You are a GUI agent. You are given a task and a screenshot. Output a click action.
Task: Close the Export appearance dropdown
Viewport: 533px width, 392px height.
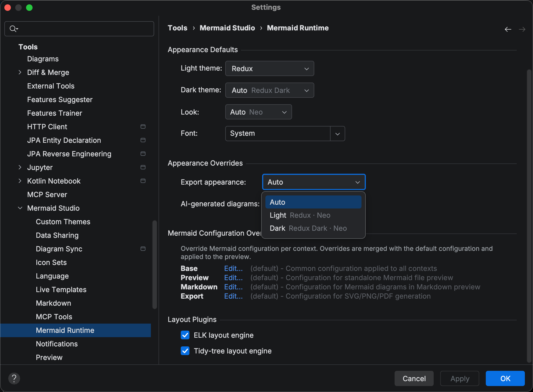(314, 182)
